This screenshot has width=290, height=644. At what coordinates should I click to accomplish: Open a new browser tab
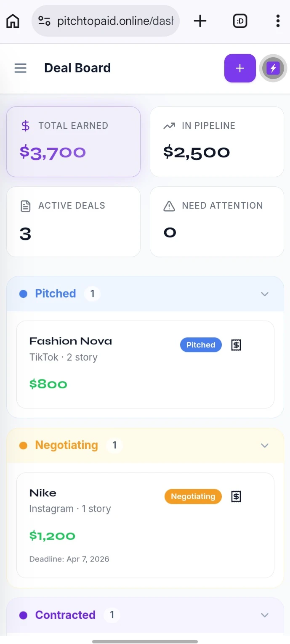point(200,21)
